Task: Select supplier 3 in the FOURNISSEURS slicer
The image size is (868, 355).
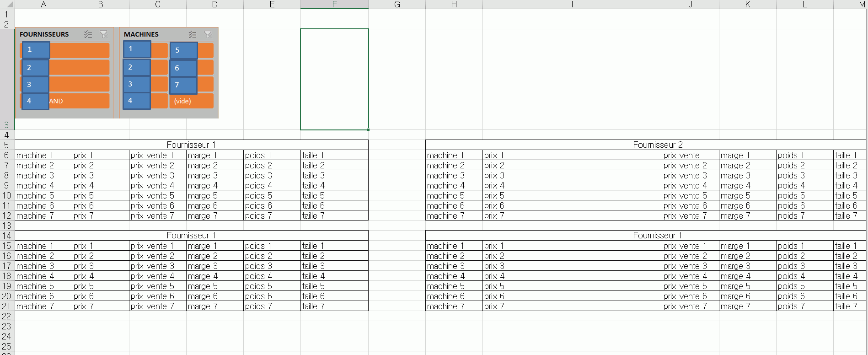Action: [65, 84]
